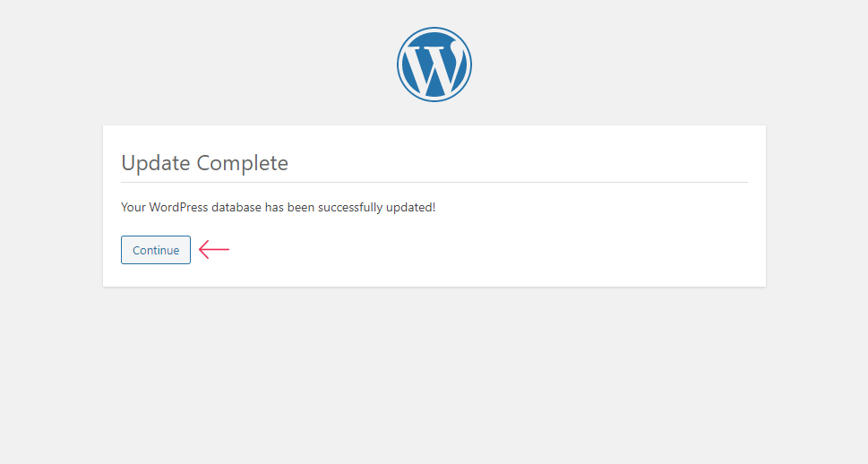Click the word database in the message

[236, 207]
